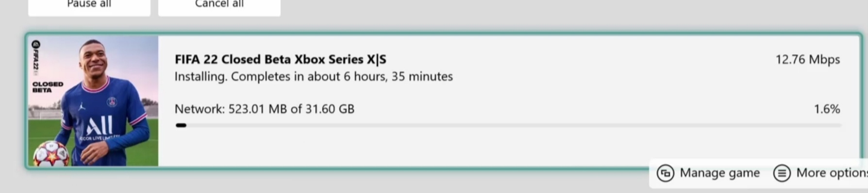868x193 pixels.
Task: Click the Jordan logo on the jersey
Action: pos(82,106)
